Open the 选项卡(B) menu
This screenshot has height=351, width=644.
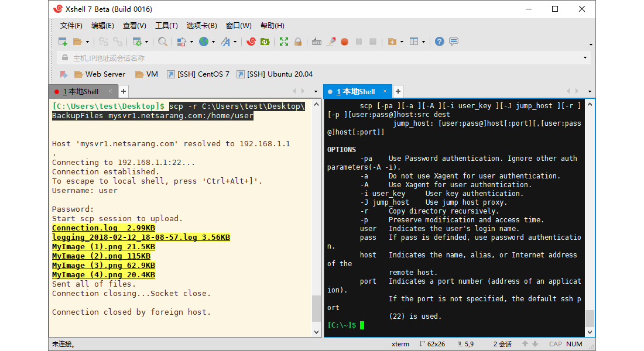[201, 26]
